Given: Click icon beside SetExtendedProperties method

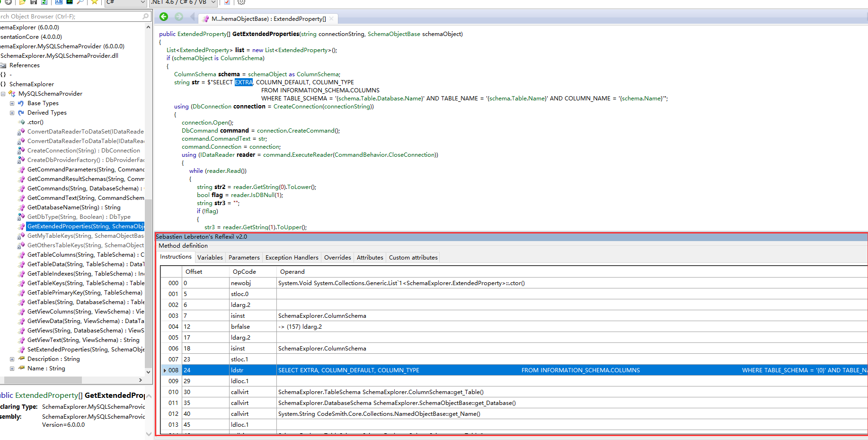Looking at the screenshot, I should tap(21, 350).
